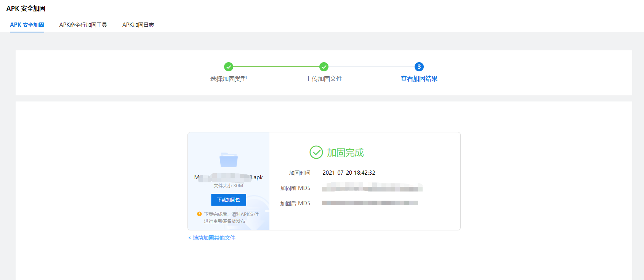Image resolution: width=644 pixels, height=280 pixels.
Task: Click the blue folder file icon
Action: click(229, 159)
